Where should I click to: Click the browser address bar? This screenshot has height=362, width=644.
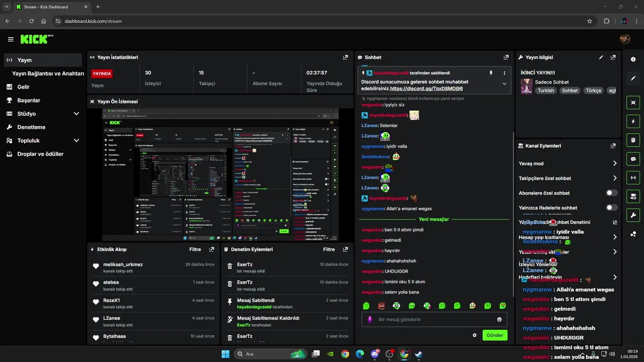coord(322,21)
